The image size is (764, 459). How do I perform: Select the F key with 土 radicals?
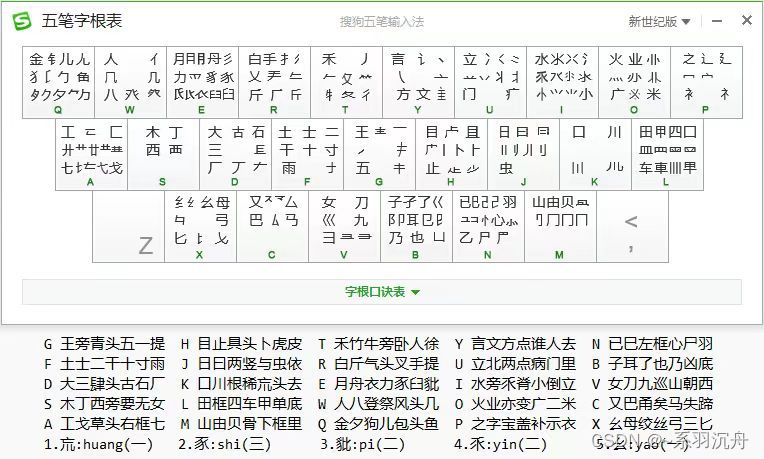pos(307,154)
